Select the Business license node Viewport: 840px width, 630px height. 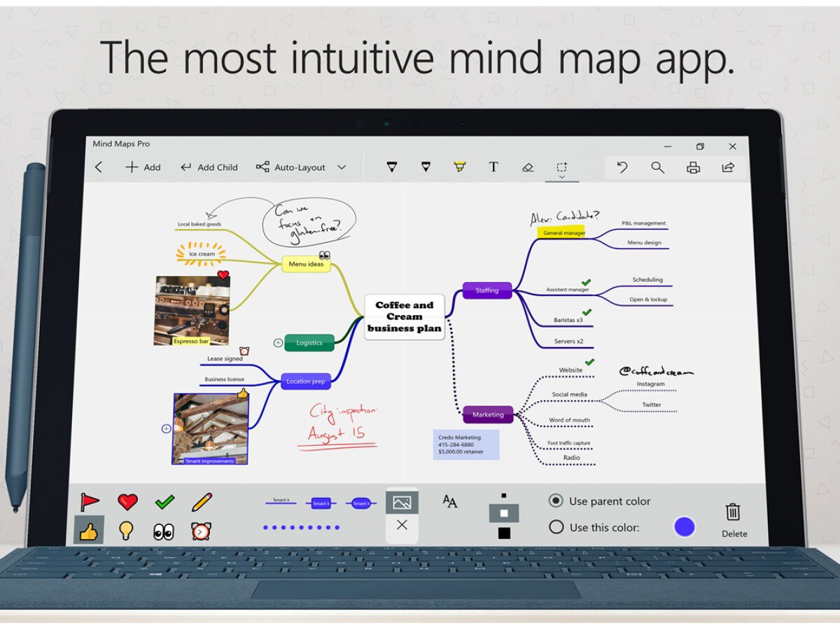224,379
